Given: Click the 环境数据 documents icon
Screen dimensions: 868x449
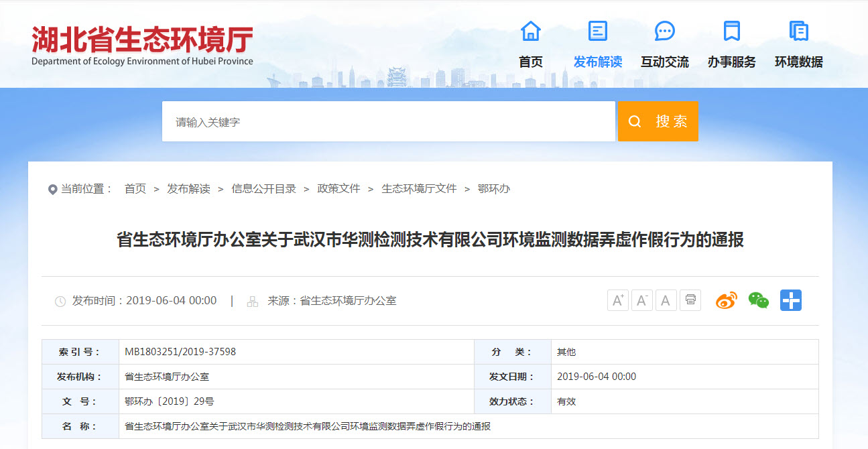Looking at the screenshot, I should click(x=798, y=31).
